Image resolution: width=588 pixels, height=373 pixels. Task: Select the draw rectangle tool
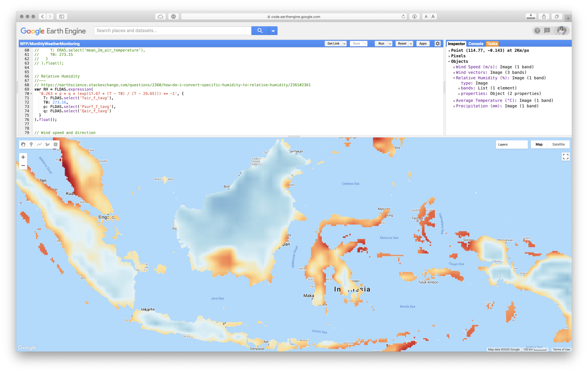tap(56, 144)
